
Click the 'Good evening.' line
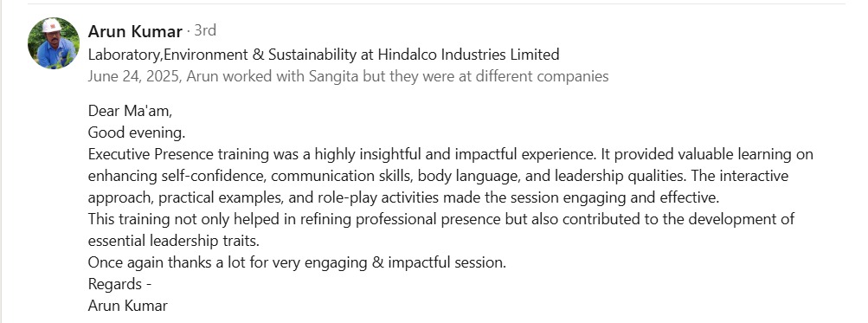click(x=137, y=133)
